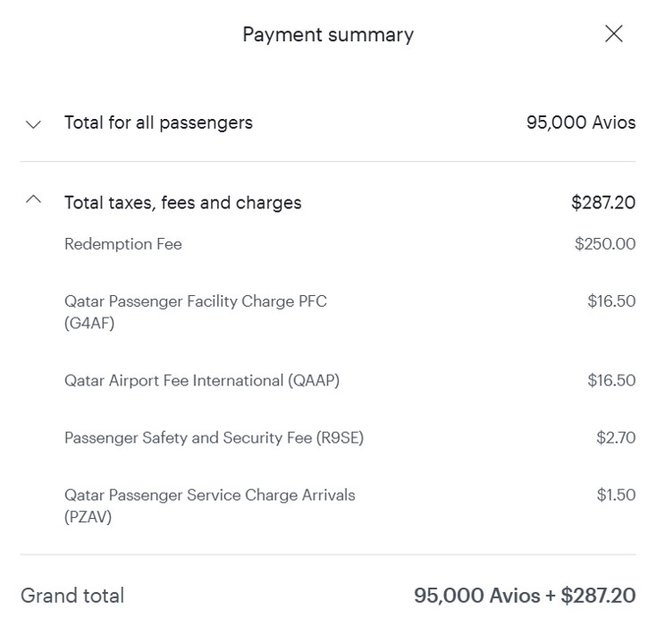This screenshot has height=644, width=665.
Task: Collapse the Total taxes, fees and charges section
Action: (34, 201)
